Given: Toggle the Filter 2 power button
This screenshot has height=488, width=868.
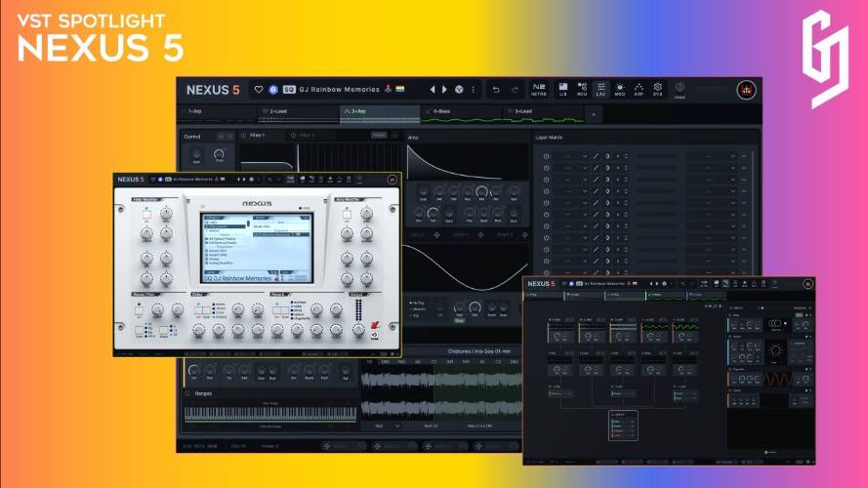Looking at the screenshot, I should pos(293,135).
